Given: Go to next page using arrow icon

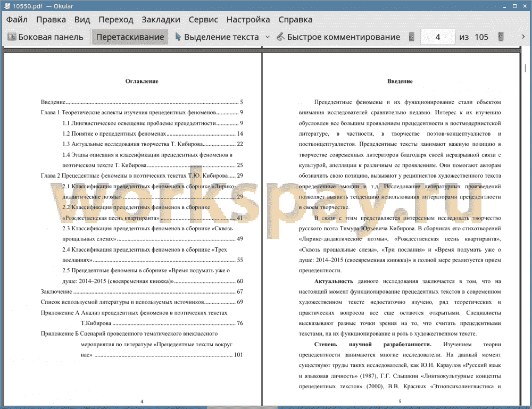Looking at the screenshot, I should click(501, 37).
